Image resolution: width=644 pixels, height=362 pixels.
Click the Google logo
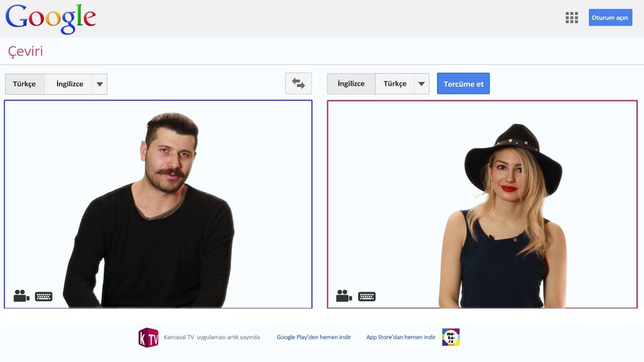tap(50, 19)
